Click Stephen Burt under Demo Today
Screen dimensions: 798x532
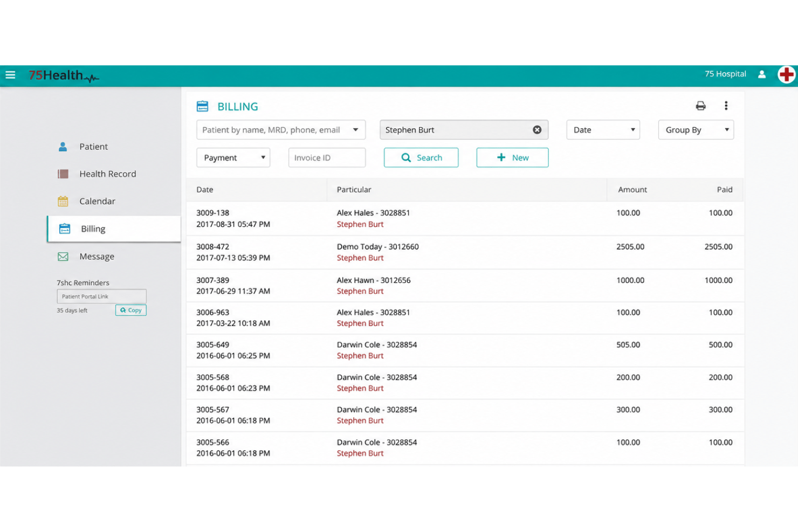(x=360, y=258)
